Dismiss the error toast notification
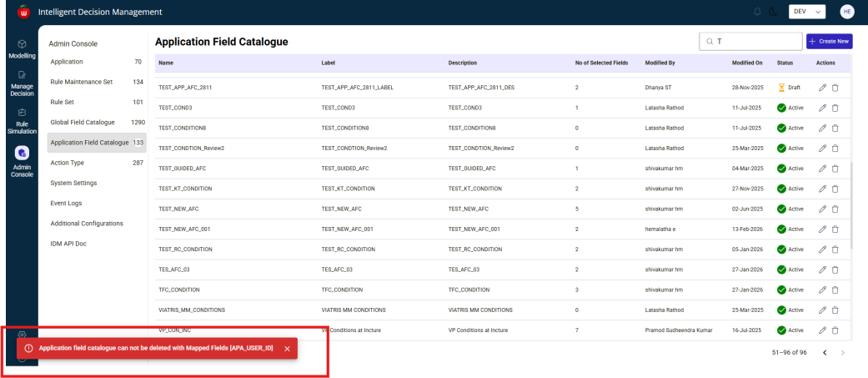Image resolution: width=868 pixels, height=378 pixels. (x=287, y=349)
